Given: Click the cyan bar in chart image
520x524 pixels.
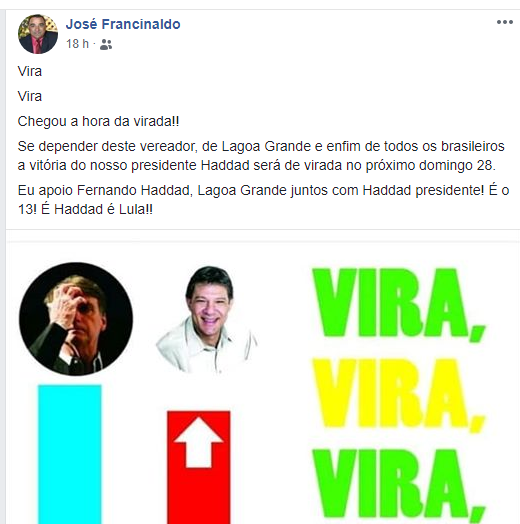Looking at the screenshot, I should (70, 454).
